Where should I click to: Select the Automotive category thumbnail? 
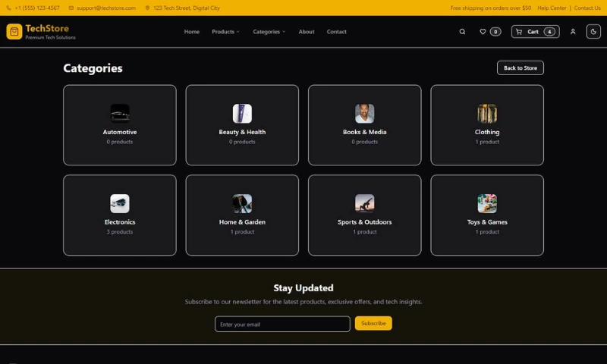pos(120,114)
